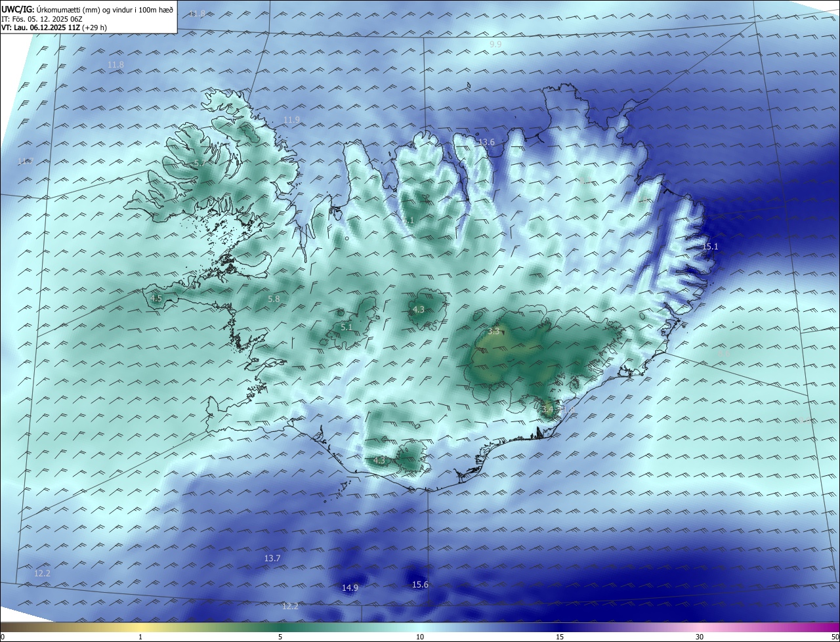
Task: Click the '15' tick on the color scale
Action: coord(560,637)
